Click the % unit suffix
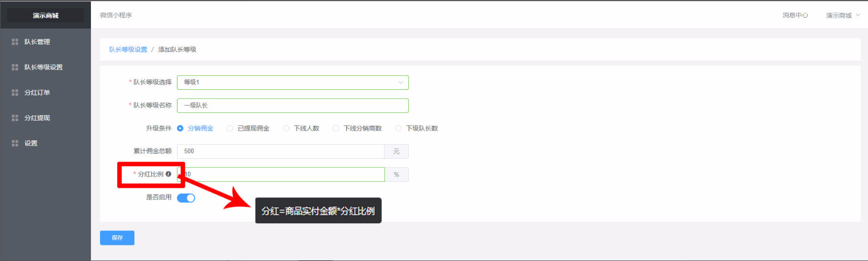The width and height of the screenshot is (868, 261). [x=396, y=174]
